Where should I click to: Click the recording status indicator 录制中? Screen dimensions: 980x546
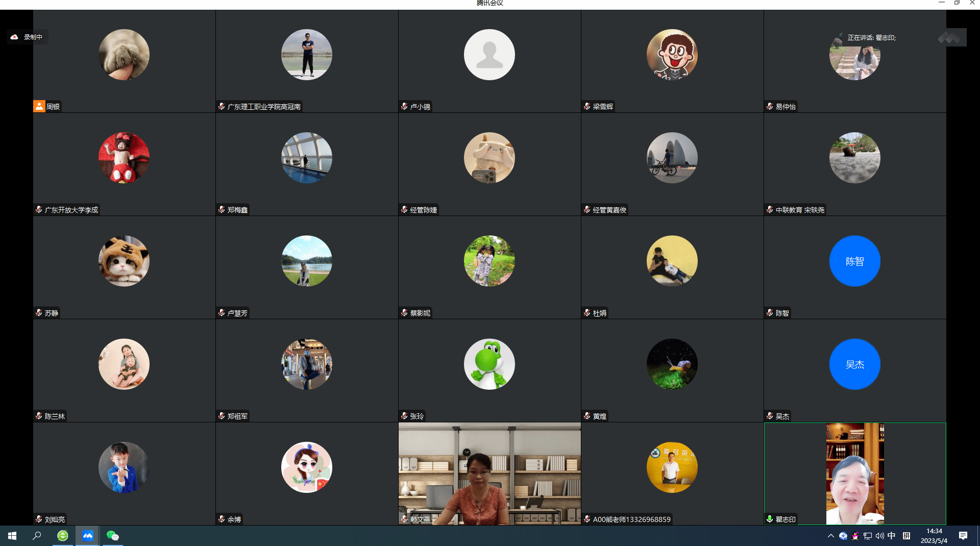point(28,37)
